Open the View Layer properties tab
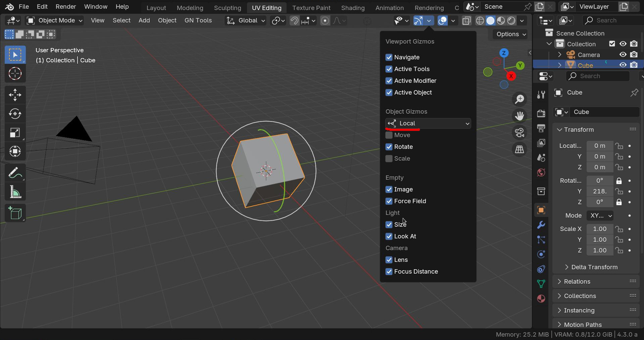Image resolution: width=644 pixels, height=340 pixels. (x=541, y=143)
